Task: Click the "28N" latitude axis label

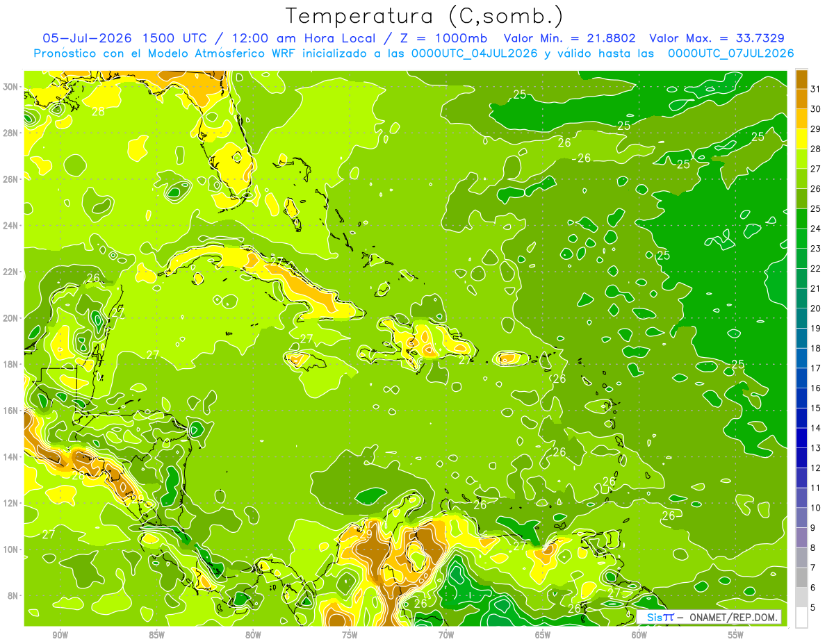Action: point(10,133)
